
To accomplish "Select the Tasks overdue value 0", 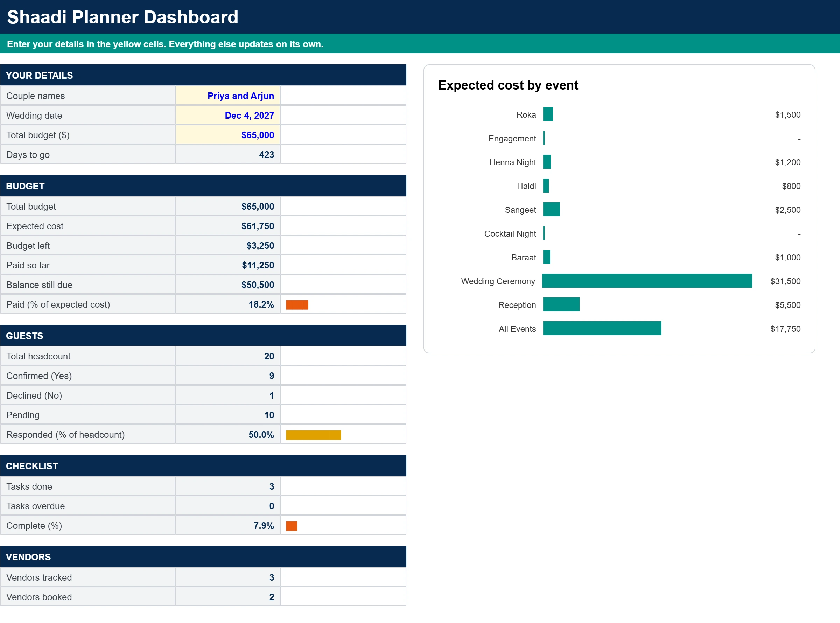I will tap(228, 506).
